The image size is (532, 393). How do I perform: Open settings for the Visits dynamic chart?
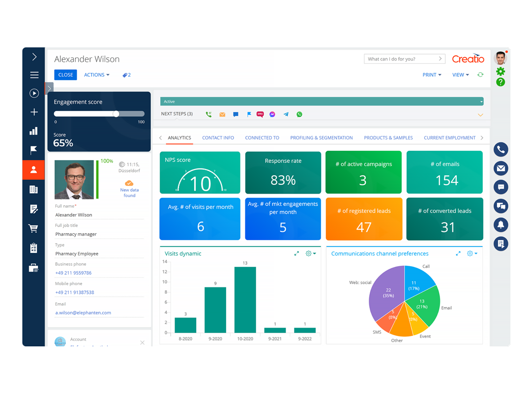point(308,253)
